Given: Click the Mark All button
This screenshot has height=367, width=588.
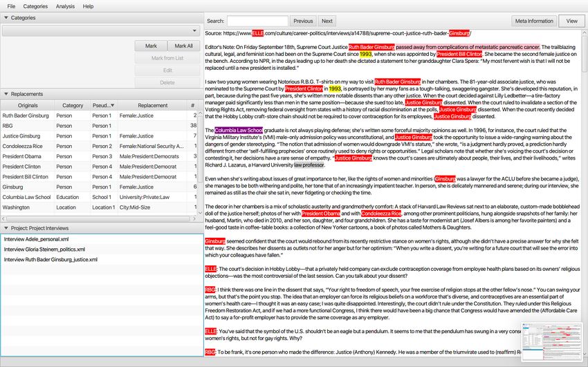Looking at the screenshot, I should click(184, 46).
